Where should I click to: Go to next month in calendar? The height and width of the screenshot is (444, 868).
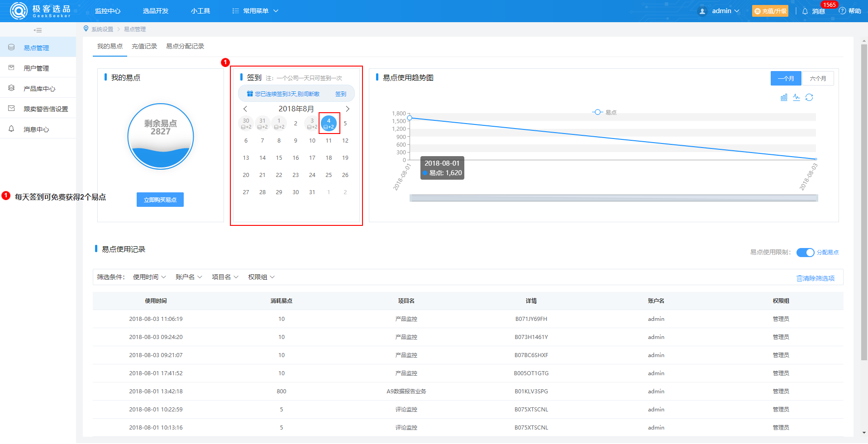point(348,109)
